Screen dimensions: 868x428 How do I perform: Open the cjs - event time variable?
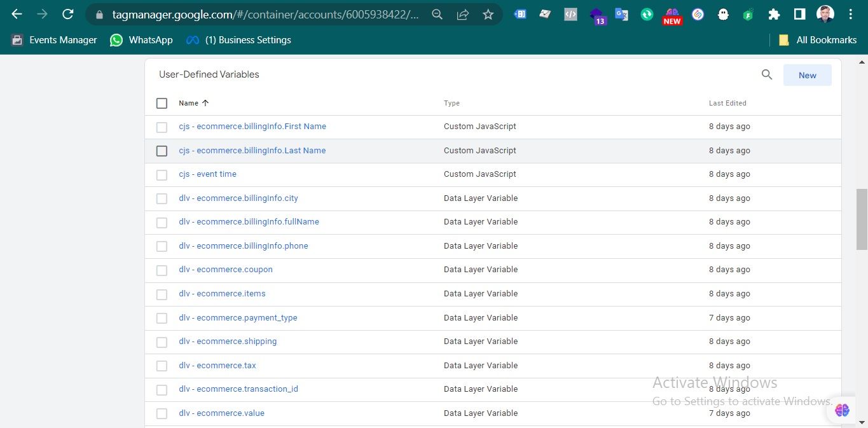[x=207, y=174]
